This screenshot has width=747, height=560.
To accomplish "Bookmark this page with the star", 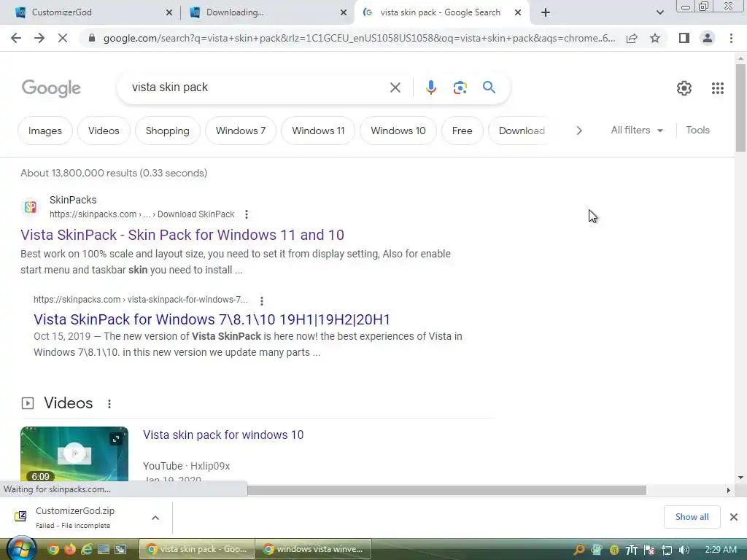I will click(x=655, y=38).
